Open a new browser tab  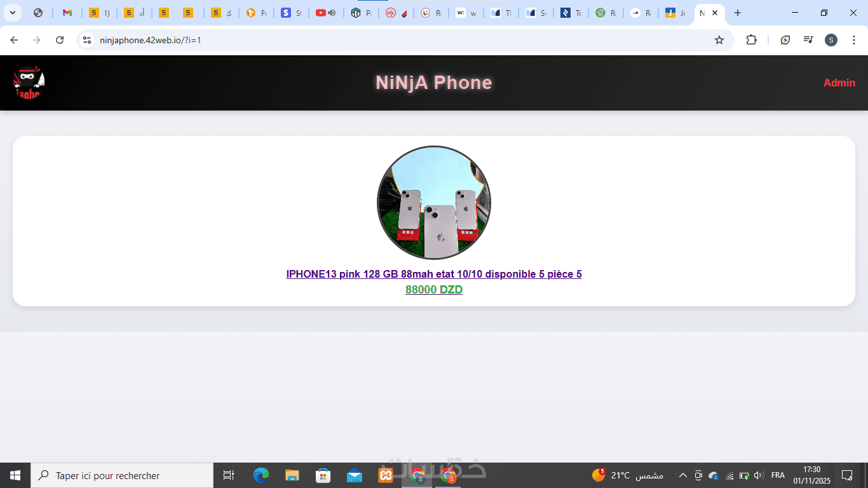click(x=737, y=13)
